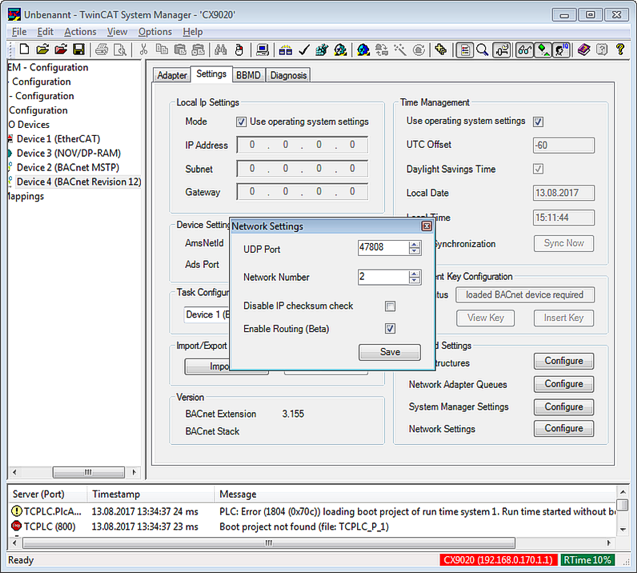Click into the UDP Port field

383,247
